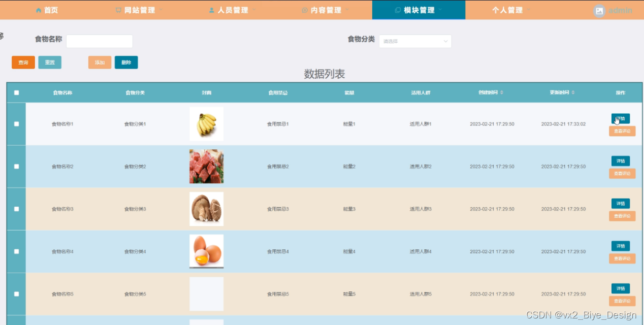Click 详情 for 食物名称3

(621, 204)
